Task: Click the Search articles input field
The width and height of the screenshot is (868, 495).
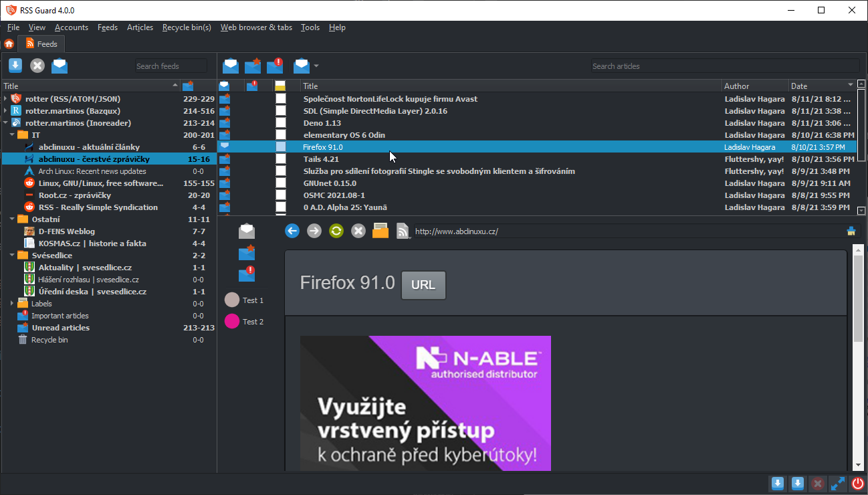Action: [724, 66]
